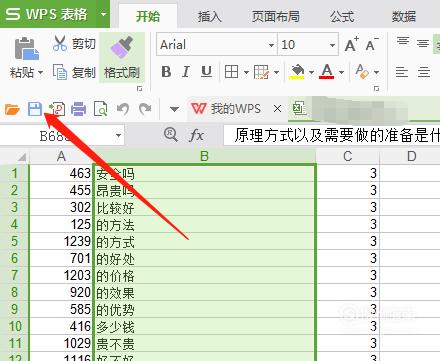This screenshot has height=361, width=440.
Task: Align text left icon
Action: coord(402,72)
